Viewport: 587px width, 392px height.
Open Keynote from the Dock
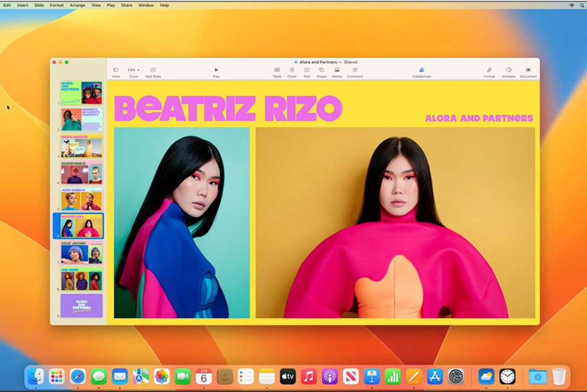[x=372, y=377]
